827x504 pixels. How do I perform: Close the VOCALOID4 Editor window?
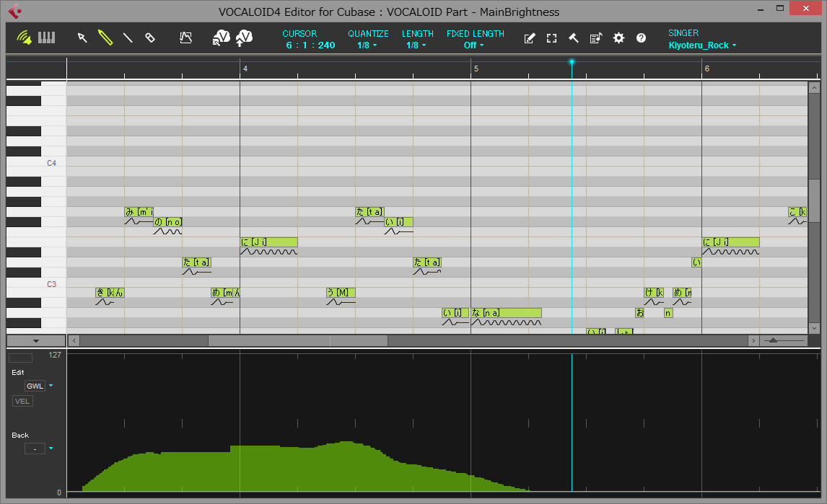click(x=806, y=9)
